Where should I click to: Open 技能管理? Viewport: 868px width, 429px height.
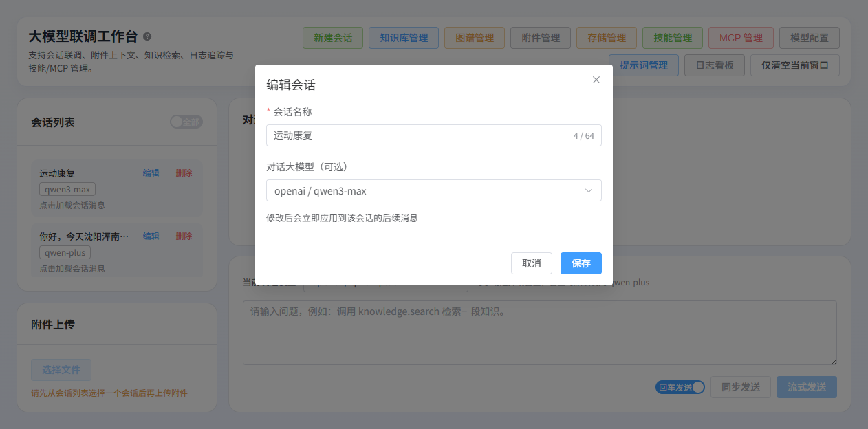(x=673, y=38)
